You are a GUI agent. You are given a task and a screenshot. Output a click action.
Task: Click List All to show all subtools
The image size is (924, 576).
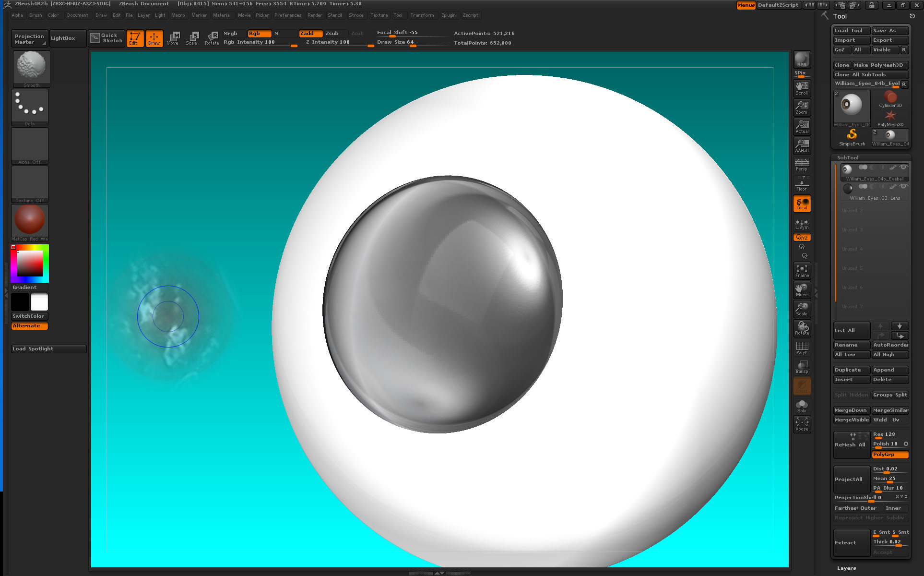click(x=851, y=330)
